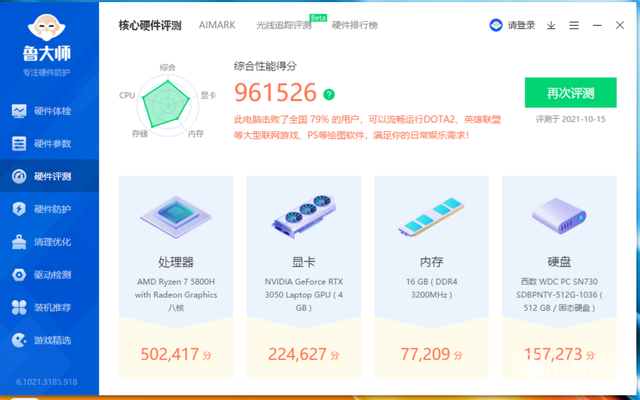640x400 pixels.
Task: Click the 鲁大师 monkey logo
Action: point(47,27)
